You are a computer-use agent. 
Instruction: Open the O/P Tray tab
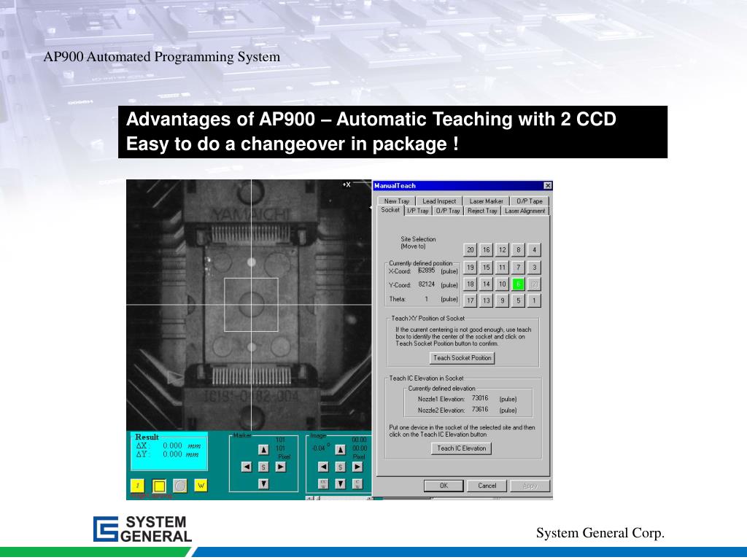tap(448, 211)
